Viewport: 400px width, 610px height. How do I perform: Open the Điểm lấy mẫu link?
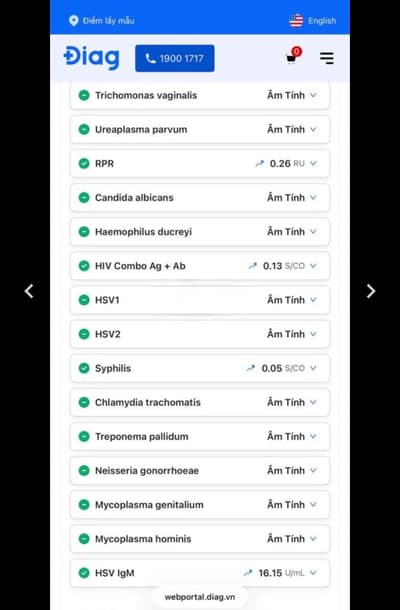[109, 21]
